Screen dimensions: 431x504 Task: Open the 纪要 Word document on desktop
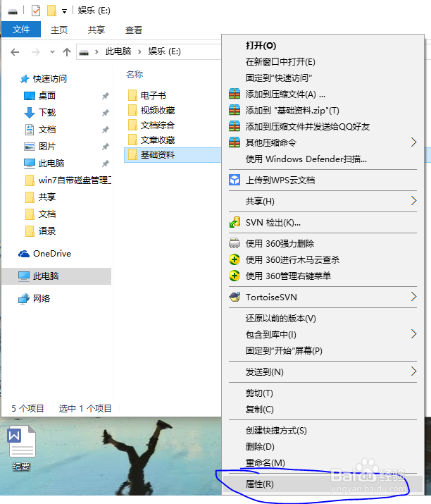tap(22, 448)
